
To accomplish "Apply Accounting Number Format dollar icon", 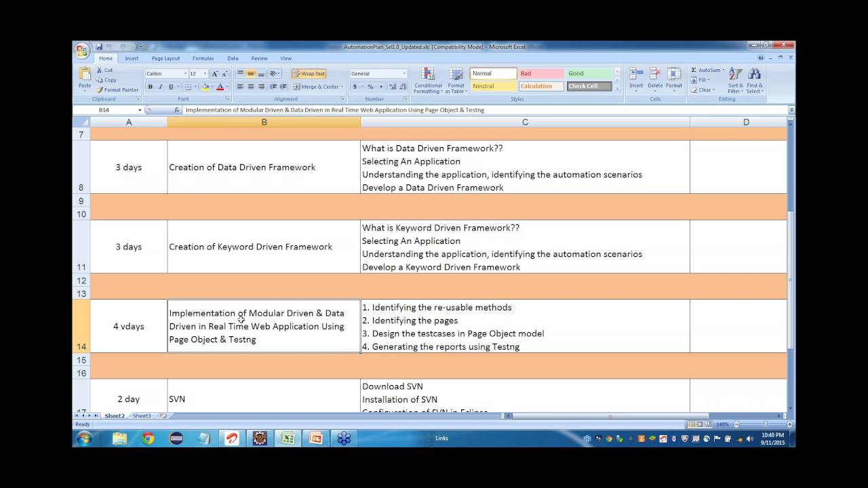I will [x=355, y=87].
